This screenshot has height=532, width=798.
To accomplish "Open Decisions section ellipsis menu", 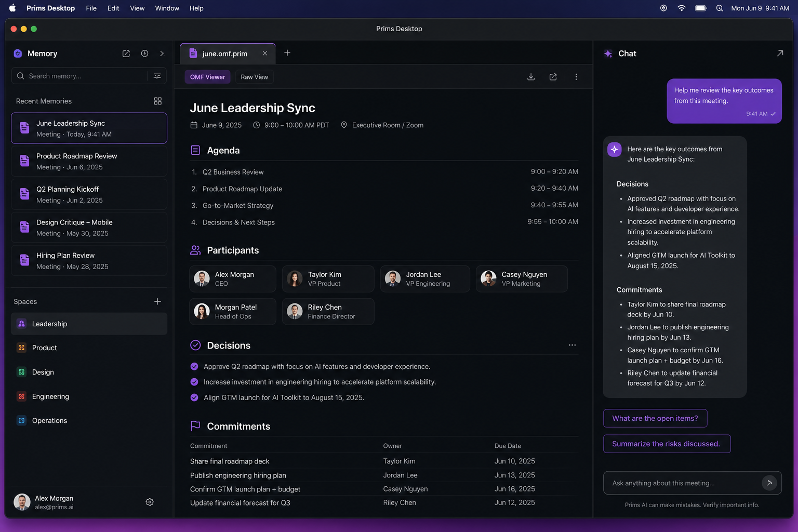I will coord(572,345).
